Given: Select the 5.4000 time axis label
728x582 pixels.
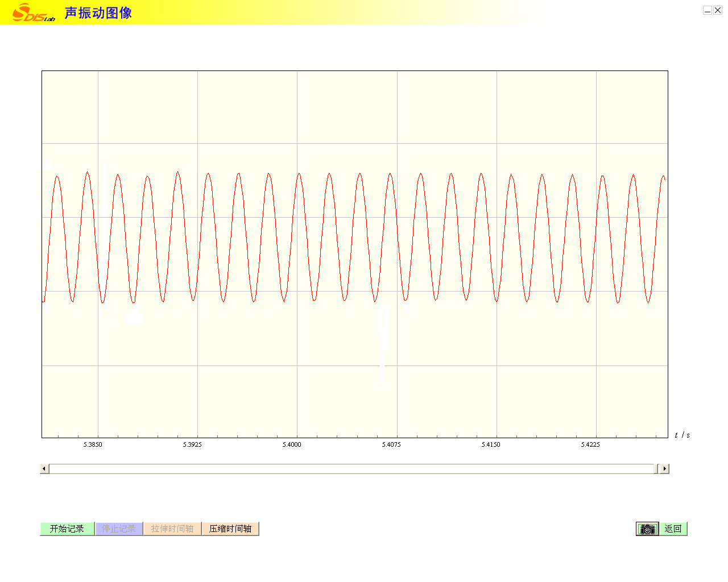Looking at the screenshot, I should pos(292,444).
